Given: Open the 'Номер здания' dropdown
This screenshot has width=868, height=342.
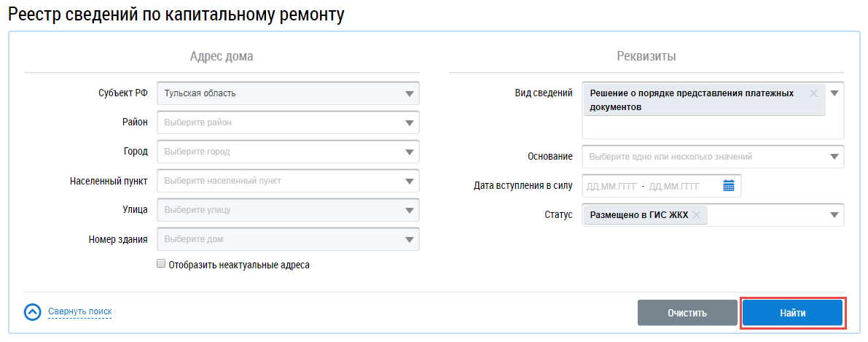Looking at the screenshot, I should pos(410,240).
